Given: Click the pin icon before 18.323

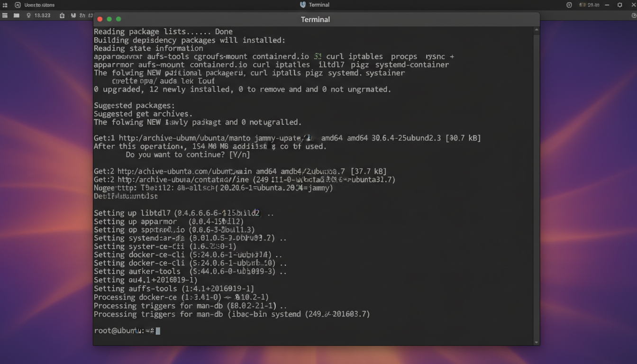Looking at the screenshot, I should click(29, 15).
